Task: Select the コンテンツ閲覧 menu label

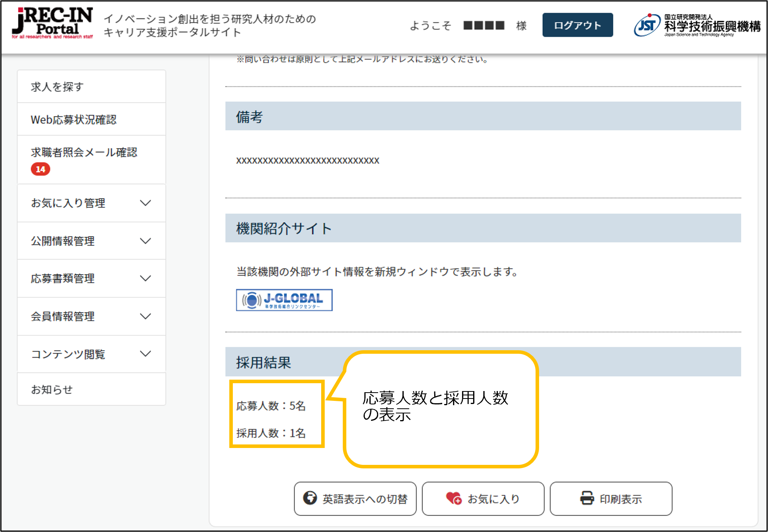Action: pyautogui.click(x=68, y=354)
